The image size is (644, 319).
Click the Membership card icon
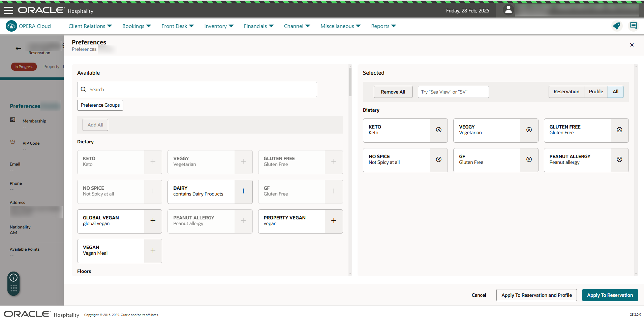point(13,119)
